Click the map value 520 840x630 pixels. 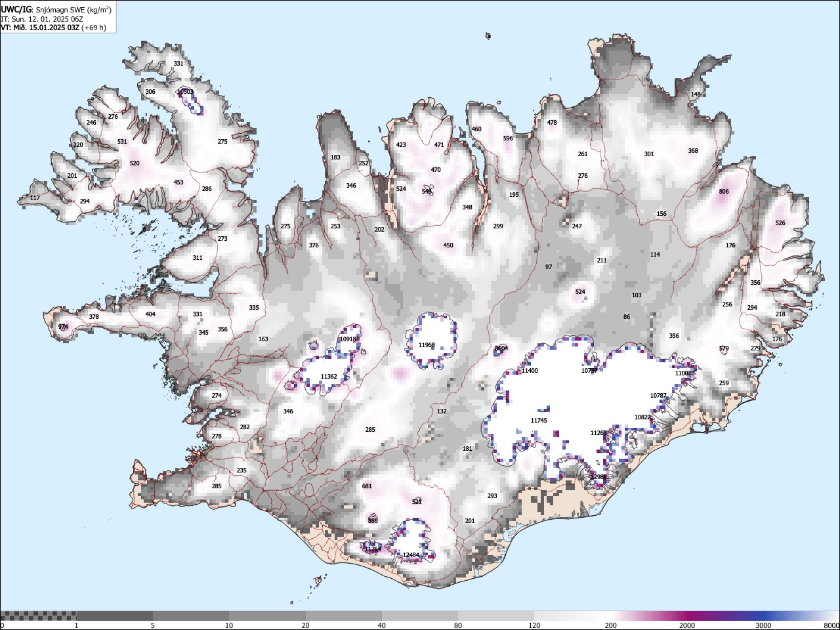135,163
